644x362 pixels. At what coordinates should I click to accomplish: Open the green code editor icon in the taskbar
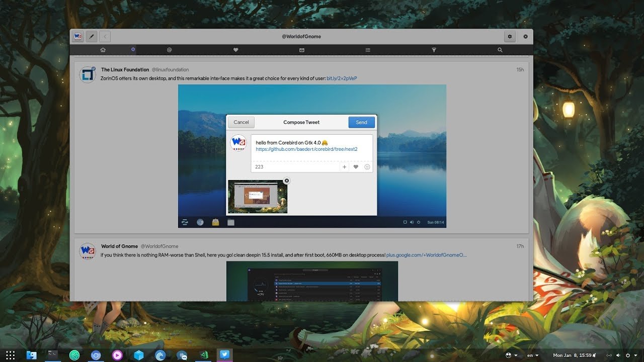[203, 355]
